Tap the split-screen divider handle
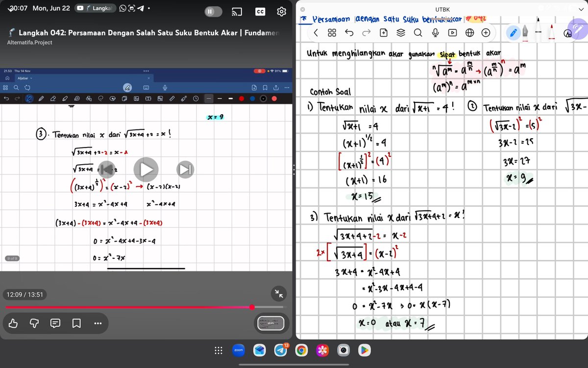The image size is (588, 368). [x=294, y=170]
